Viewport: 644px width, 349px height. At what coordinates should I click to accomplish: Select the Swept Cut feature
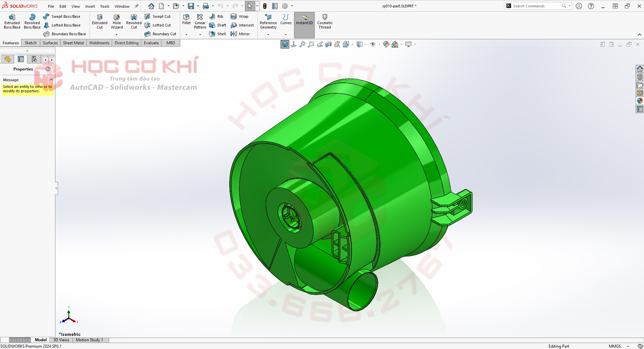tap(157, 16)
